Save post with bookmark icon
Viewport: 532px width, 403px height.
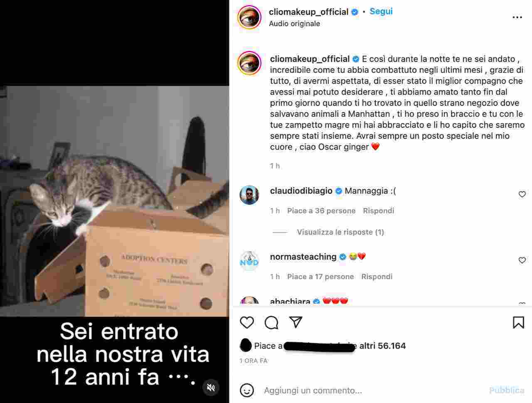(518, 322)
